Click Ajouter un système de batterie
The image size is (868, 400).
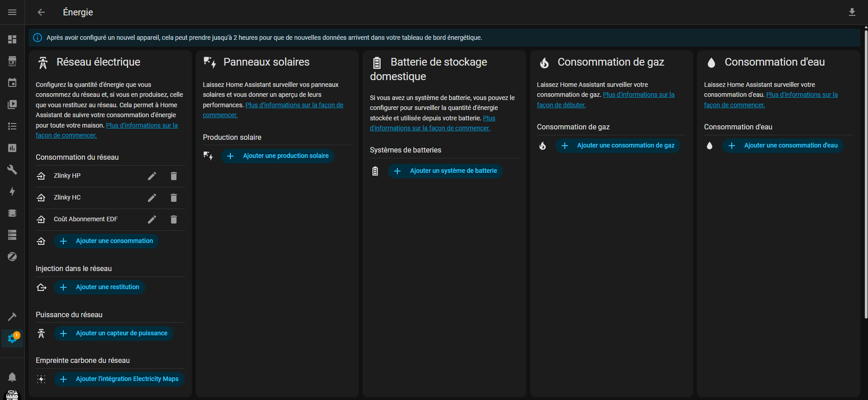tap(445, 171)
